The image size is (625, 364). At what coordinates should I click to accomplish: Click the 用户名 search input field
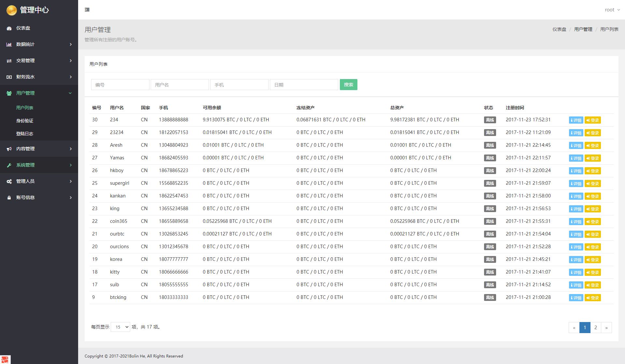[179, 85]
